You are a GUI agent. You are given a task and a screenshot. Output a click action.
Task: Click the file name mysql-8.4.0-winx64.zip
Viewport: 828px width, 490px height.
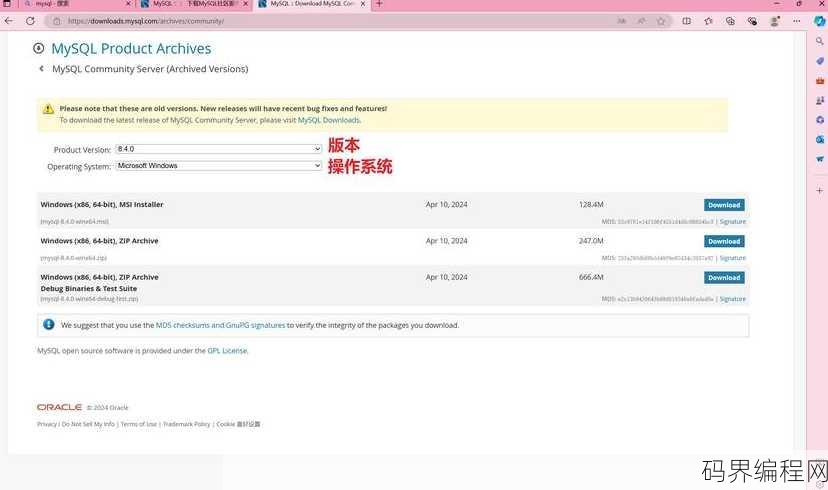[x=74, y=258]
